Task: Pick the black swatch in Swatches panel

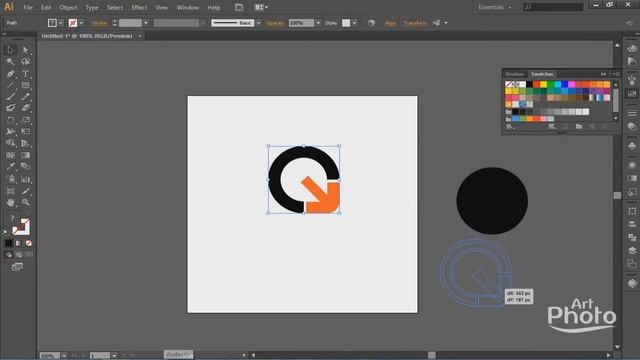Action: tap(529, 84)
